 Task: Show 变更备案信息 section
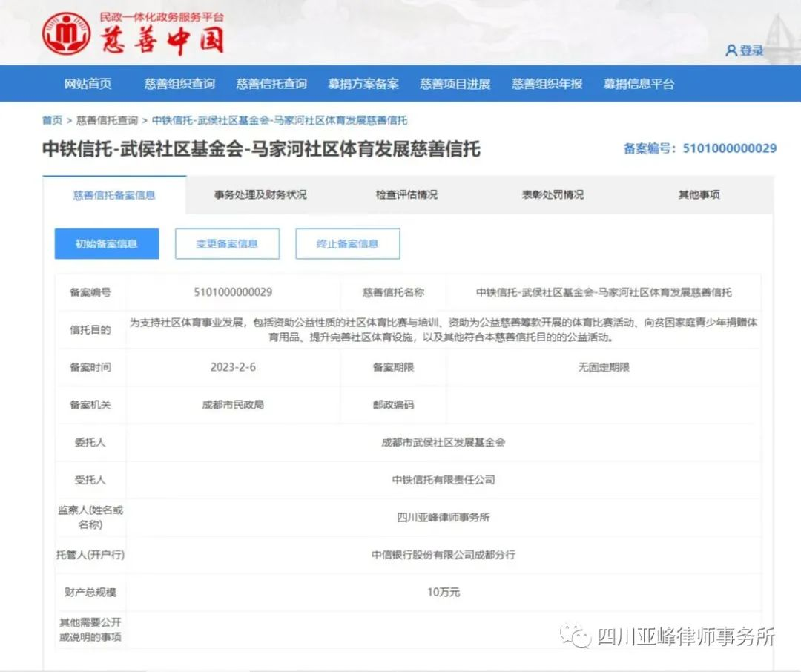(x=228, y=244)
